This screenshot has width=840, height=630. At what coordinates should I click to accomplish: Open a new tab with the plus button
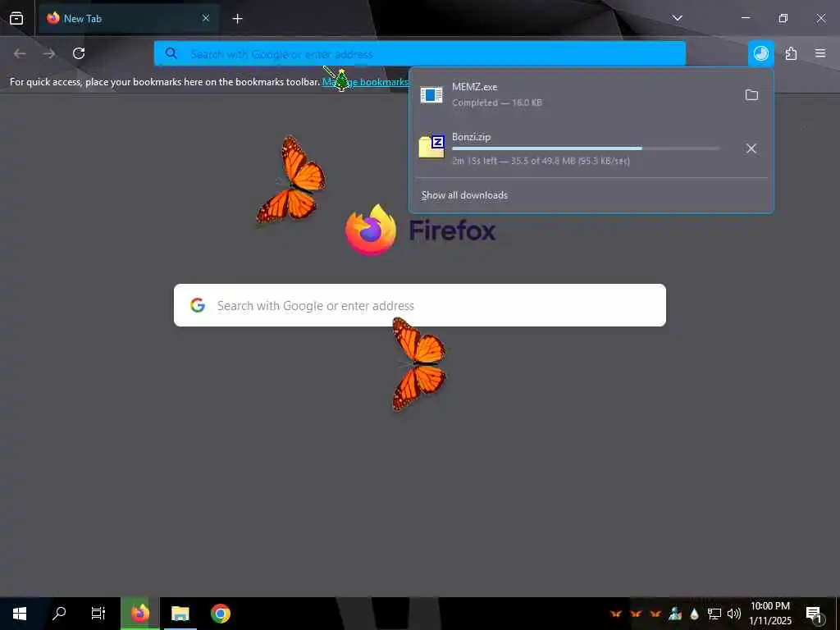click(x=237, y=19)
